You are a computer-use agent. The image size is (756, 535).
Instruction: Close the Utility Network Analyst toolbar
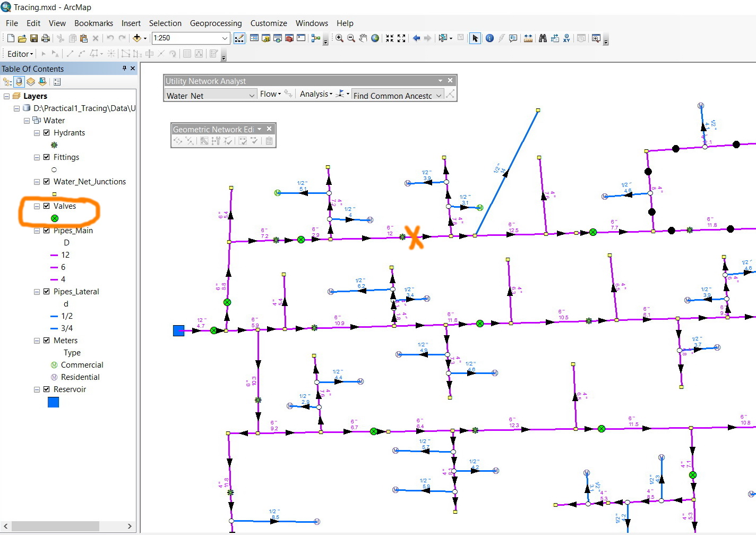tap(450, 80)
